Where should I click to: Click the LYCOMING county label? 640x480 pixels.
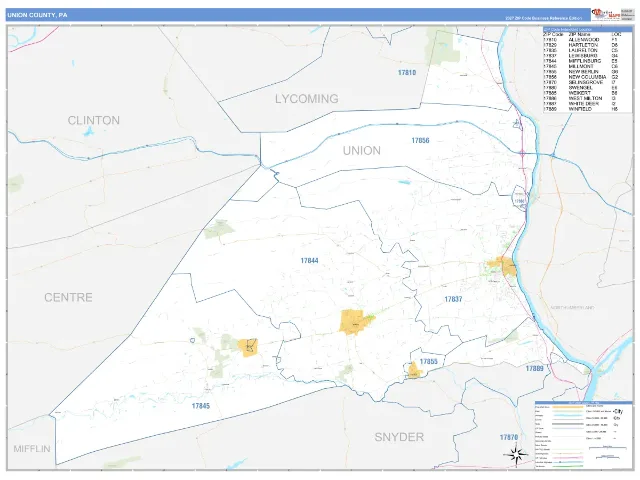[307, 99]
